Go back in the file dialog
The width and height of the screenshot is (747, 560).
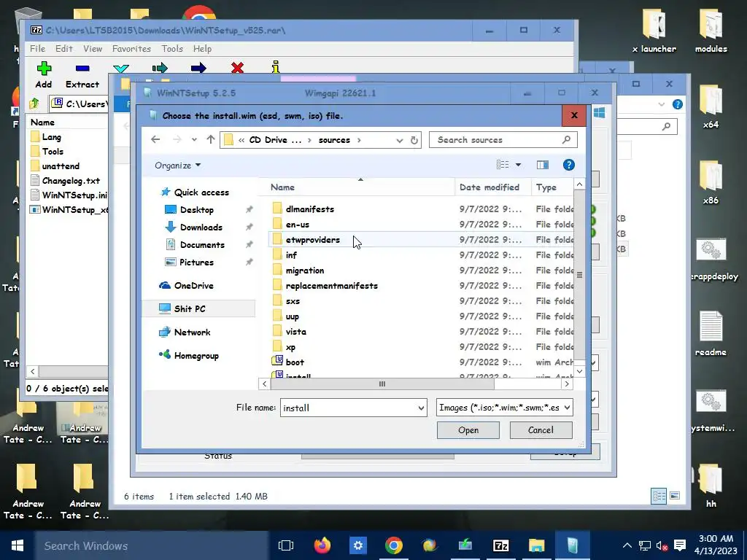point(155,139)
